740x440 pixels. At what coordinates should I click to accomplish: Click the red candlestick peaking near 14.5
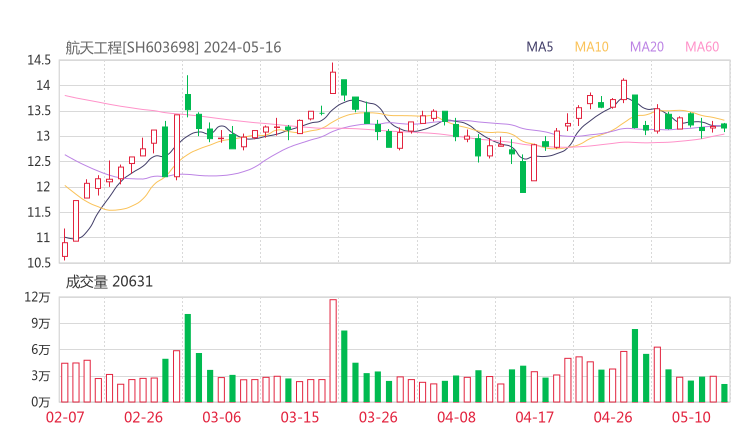pos(333,79)
